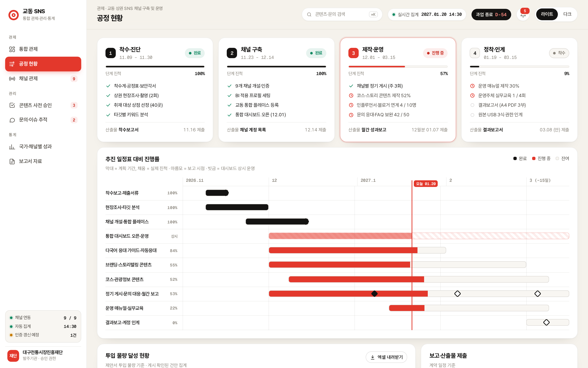Viewport: 588px width, 368px height.
Task: Toggle the 결과보고서 (A4 PDF 3부) empty circle
Action: 472,105
